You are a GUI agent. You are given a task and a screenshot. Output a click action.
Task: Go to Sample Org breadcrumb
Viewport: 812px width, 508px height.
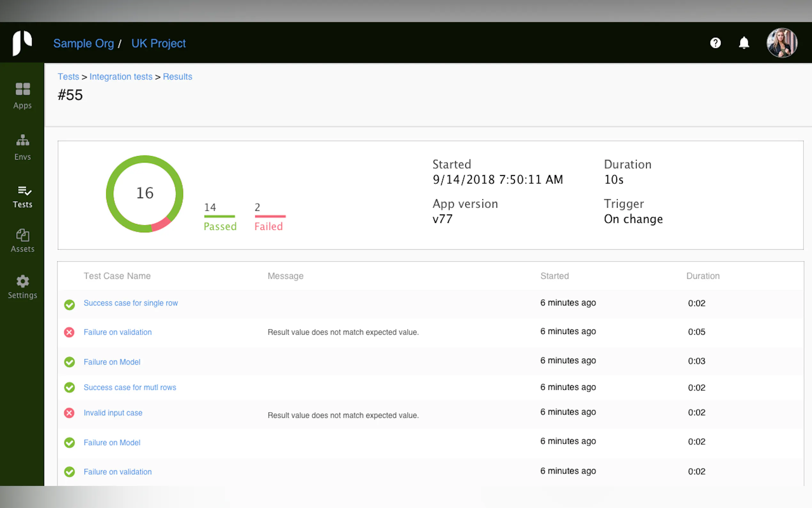(x=83, y=43)
